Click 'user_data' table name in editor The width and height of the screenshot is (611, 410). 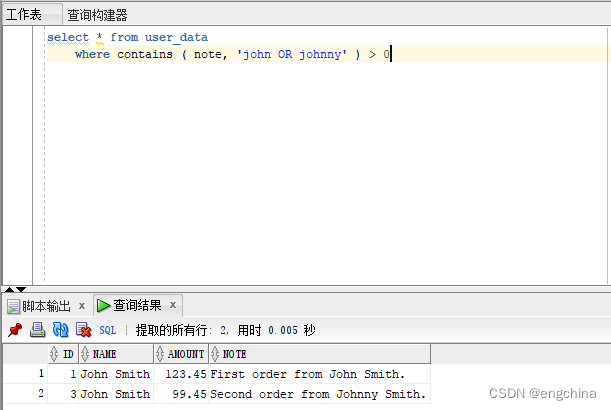[177, 37]
